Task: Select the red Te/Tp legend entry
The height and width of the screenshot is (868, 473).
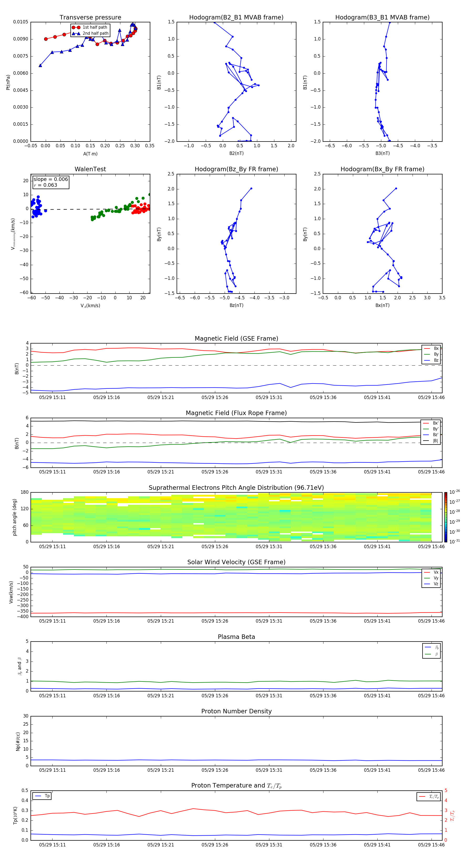Action: pyautogui.click(x=429, y=796)
